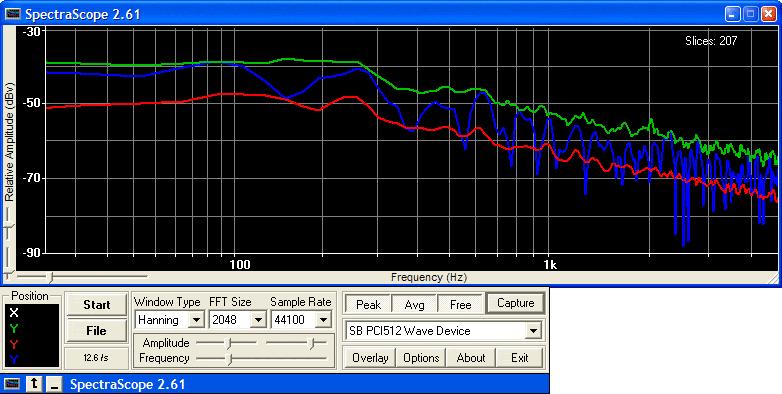Open the Options dialog
This screenshot has width=782, height=394.
coord(421,358)
